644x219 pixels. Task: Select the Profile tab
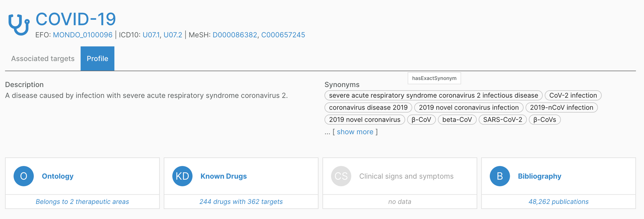point(97,59)
